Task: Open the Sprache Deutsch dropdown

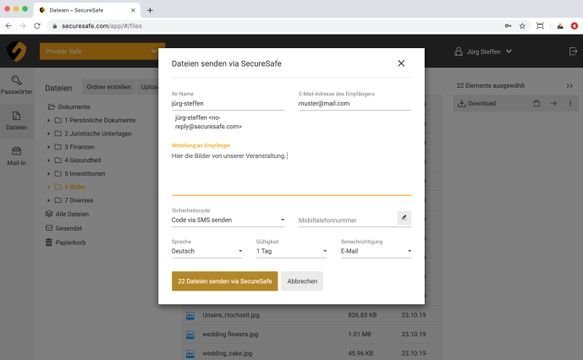Action: click(207, 251)
